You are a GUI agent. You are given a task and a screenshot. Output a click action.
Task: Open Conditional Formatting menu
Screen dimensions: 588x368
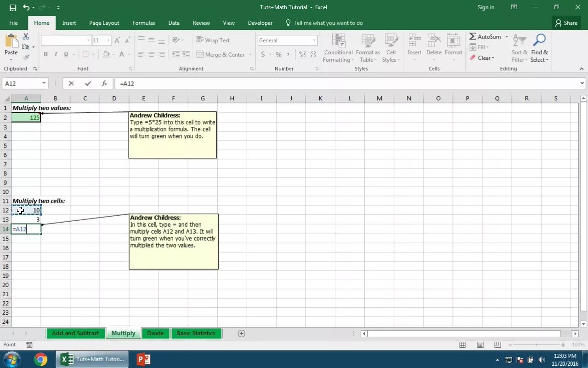[x=339, y=48]
